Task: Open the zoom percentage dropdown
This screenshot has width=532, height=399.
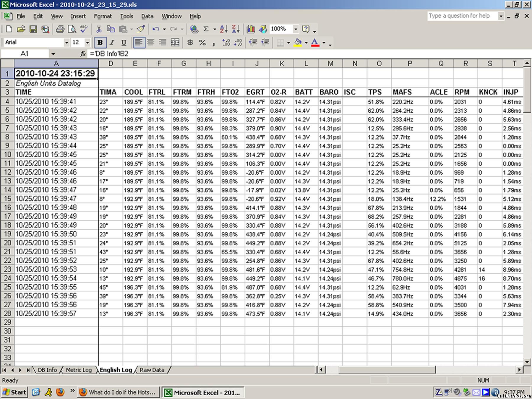Action: 295,29
